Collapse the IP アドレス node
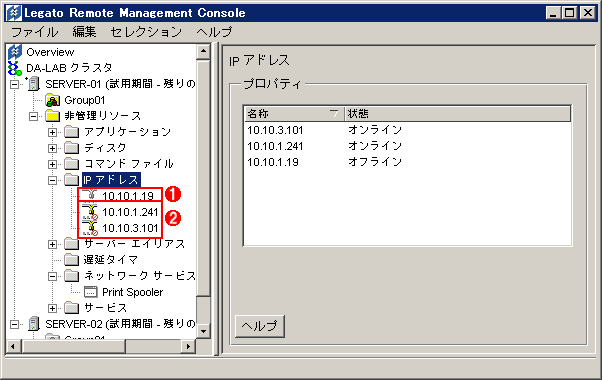The width and height of the screenshot is (602, 380). [53, 180]
